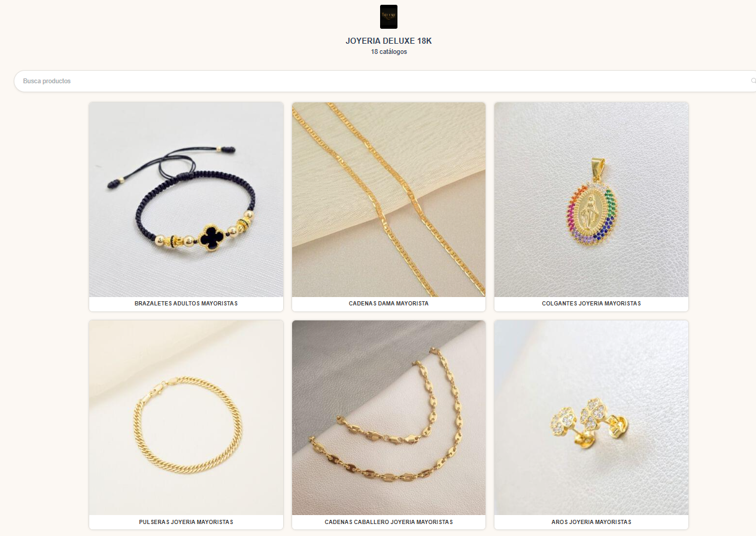756x536 pixels.
Task: Open the flower stud earrings catalog image
Action: [591, 417]
